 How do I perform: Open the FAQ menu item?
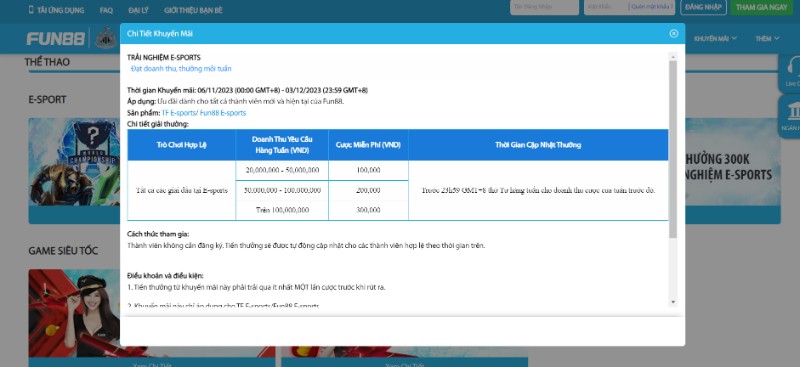[x=106, y=10]
